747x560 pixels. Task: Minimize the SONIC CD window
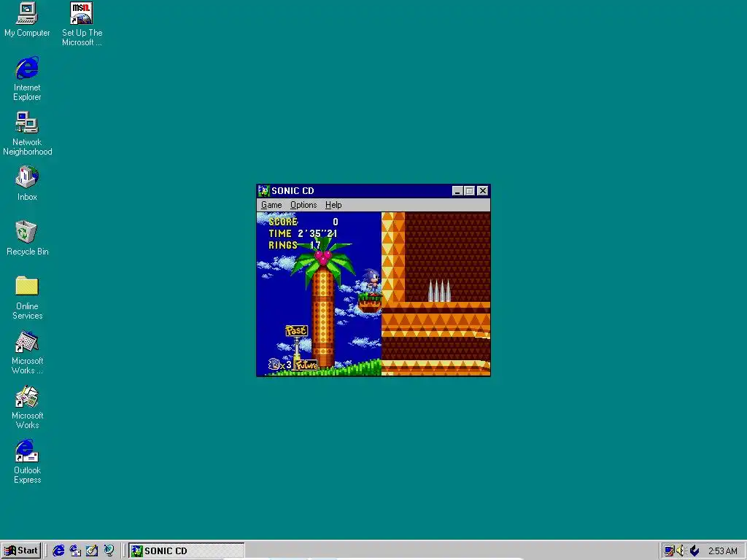457,191
